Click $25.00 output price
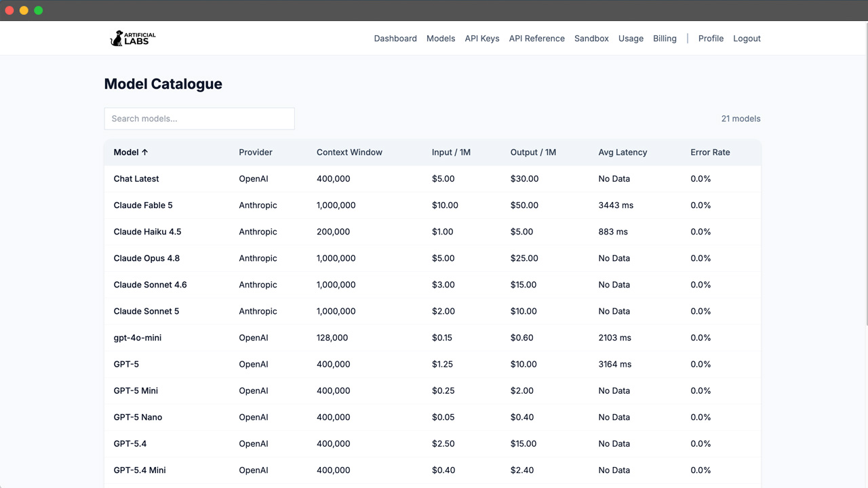This screenshot has width=868, height=488. pyautogui.click(x=524, y=258)
